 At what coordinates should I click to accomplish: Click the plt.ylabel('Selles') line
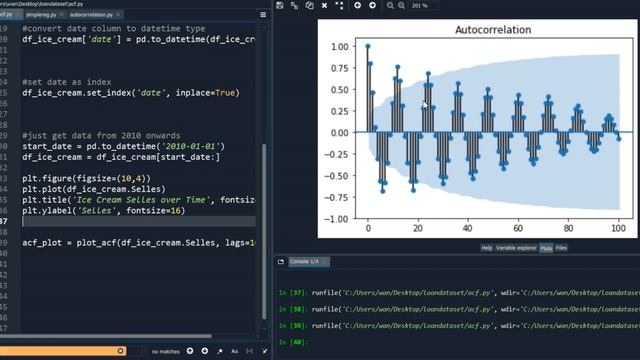point(104,211)
